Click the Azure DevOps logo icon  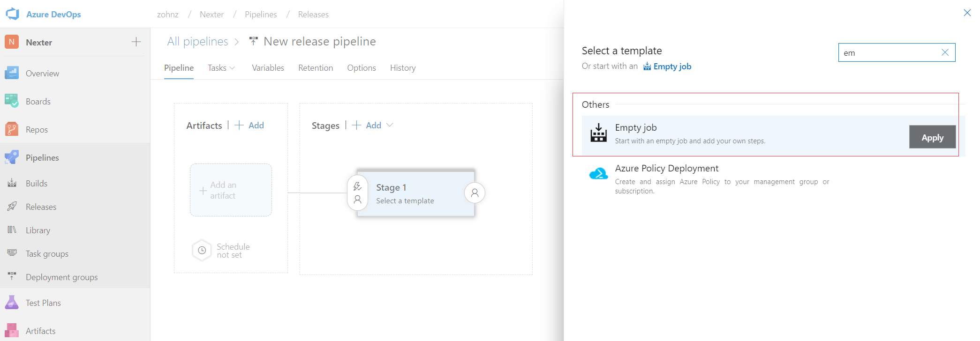click(x=13, y=14)
